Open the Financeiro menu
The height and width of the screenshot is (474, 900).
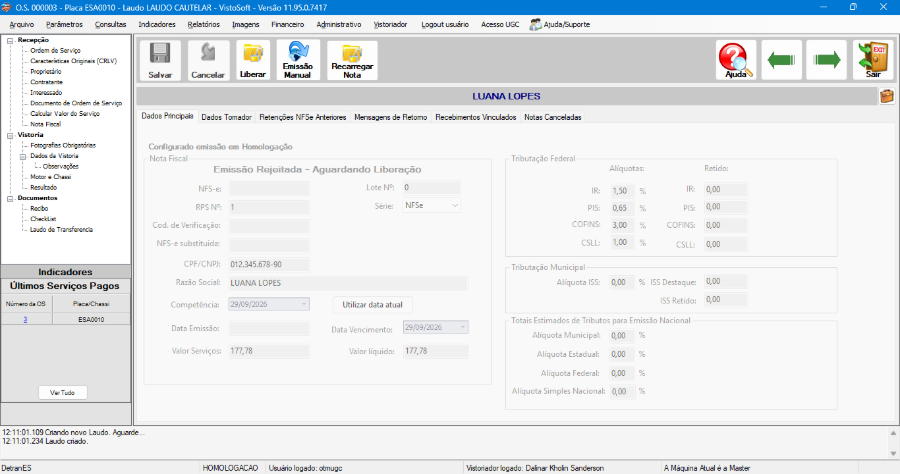pos(288,25)
